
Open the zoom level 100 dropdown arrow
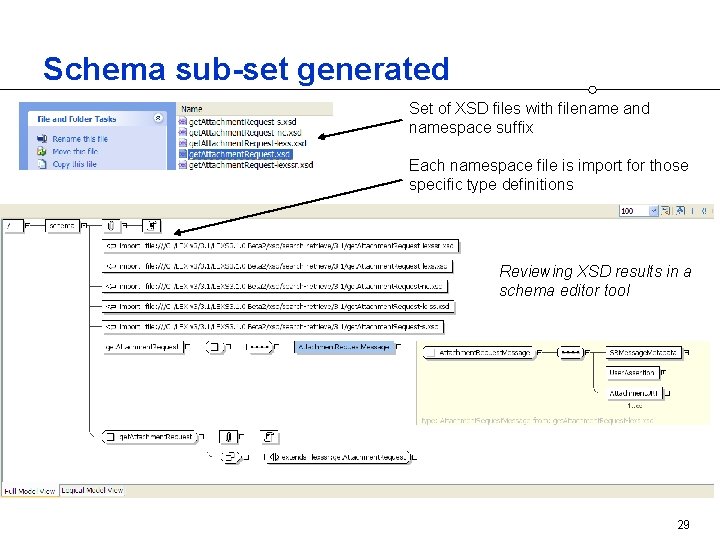[654, 211]
